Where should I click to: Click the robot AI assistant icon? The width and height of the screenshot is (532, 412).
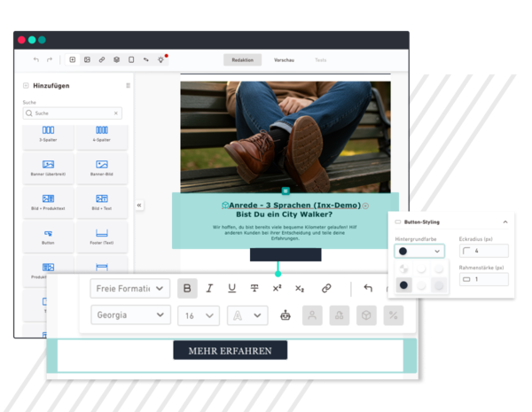(286, 315)
